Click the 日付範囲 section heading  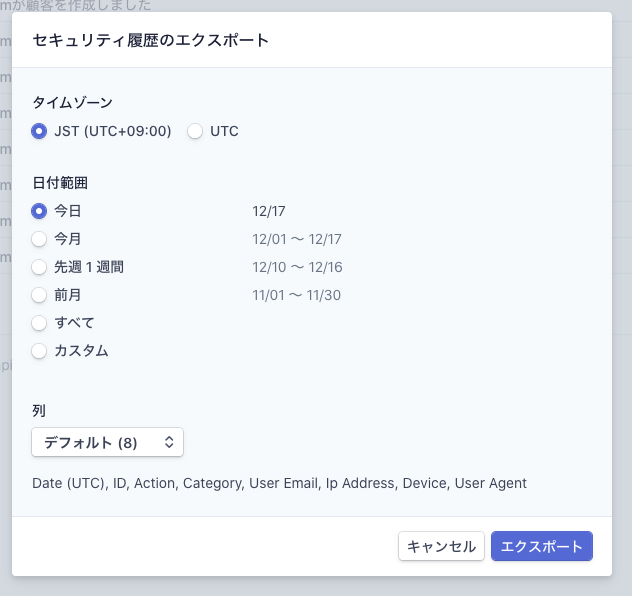pyautogui.click(x=61, y=183)
